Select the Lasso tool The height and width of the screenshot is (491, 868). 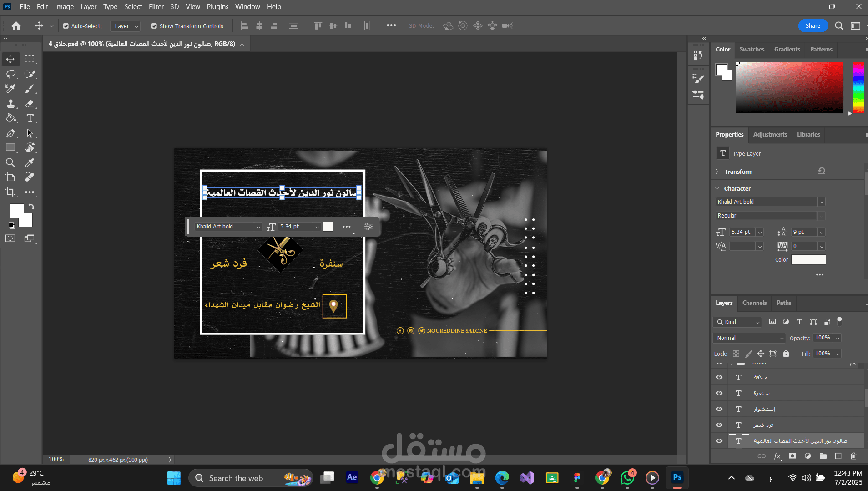pyautogui.click(x=10, y=74)
